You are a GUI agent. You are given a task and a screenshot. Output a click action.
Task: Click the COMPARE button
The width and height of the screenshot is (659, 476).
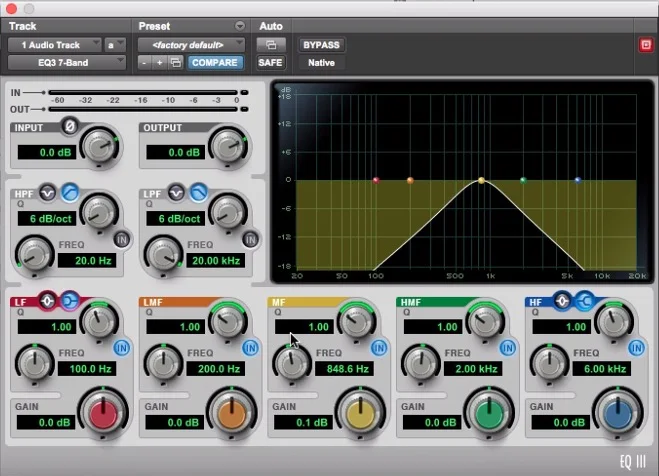coord(215,63)
